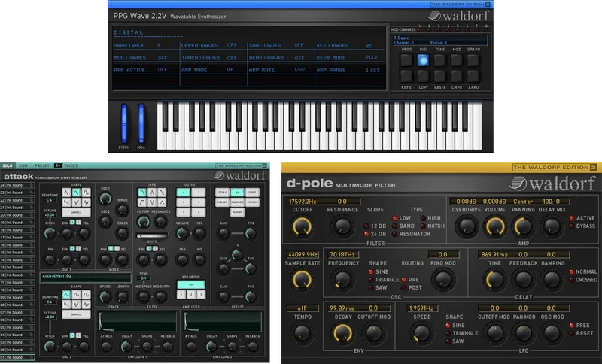Select MIDI channel 8 LED in PPG Wave

[486, 29]
